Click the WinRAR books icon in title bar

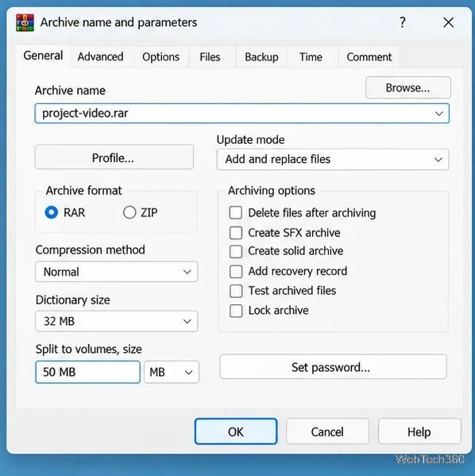tap(25, 23)
